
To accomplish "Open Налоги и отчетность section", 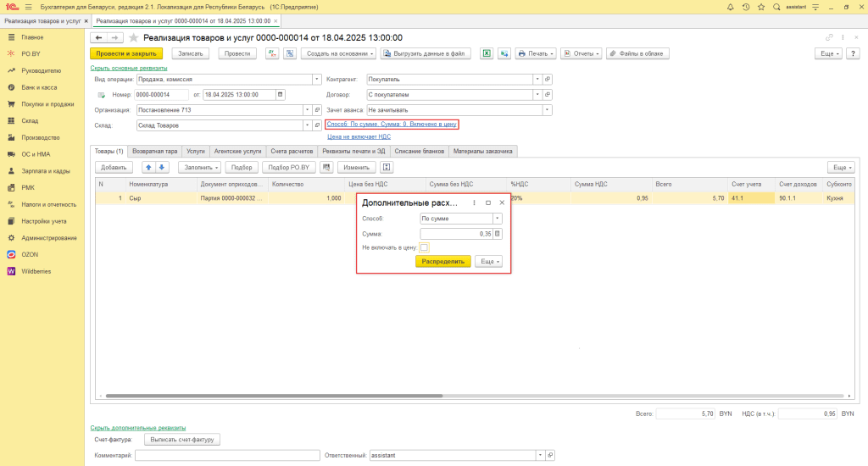I will [x=48, y=204].
